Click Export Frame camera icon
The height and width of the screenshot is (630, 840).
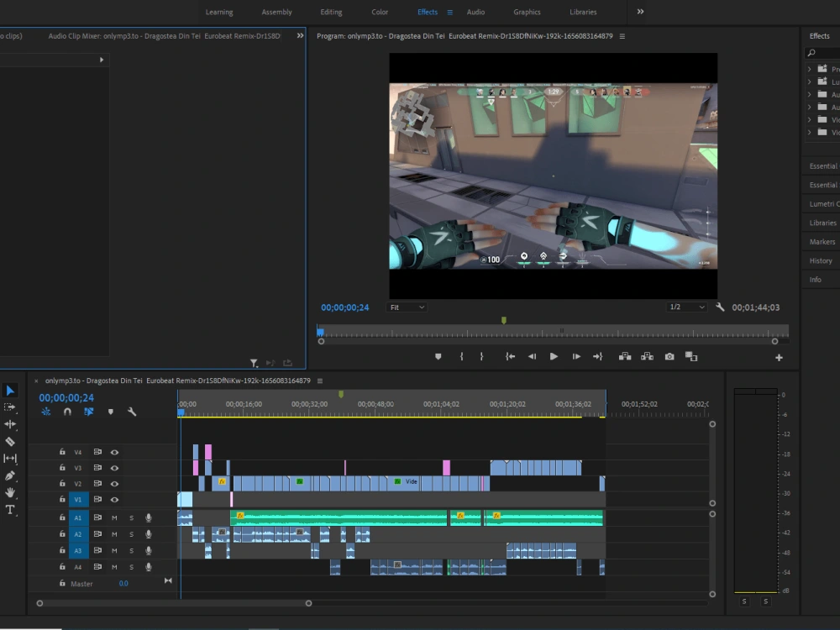point(669,357)
